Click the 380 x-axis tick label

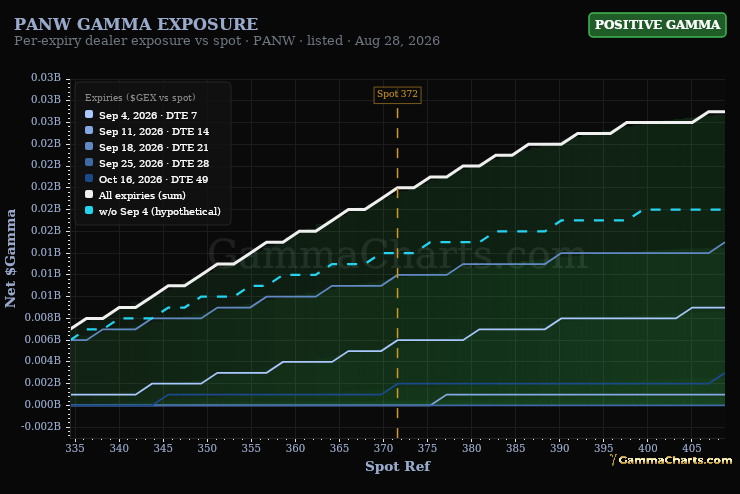pos(471,448)
